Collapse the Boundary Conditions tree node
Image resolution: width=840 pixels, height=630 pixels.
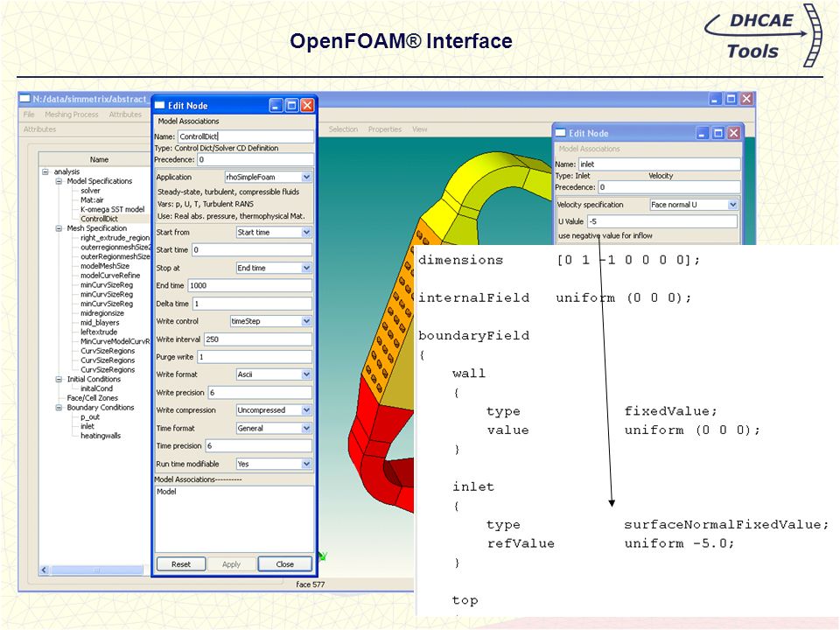(59, 408)
